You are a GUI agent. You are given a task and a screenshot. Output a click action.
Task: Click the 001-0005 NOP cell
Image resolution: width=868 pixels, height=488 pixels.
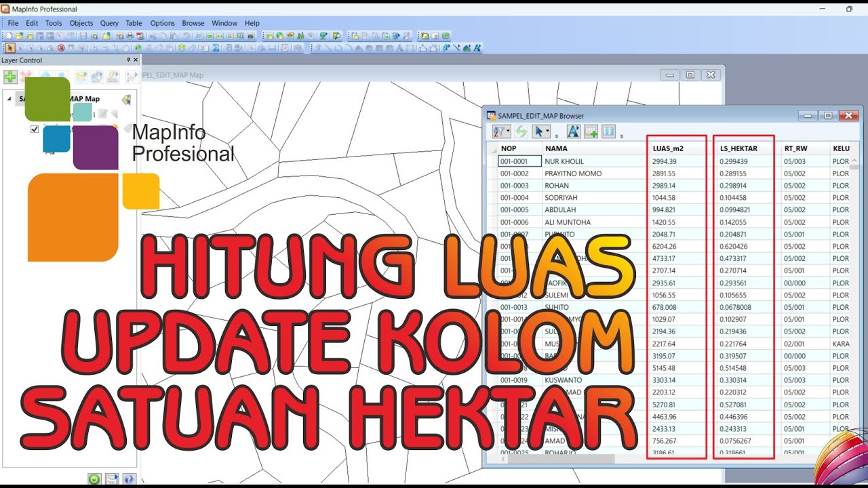pos(514,210)
